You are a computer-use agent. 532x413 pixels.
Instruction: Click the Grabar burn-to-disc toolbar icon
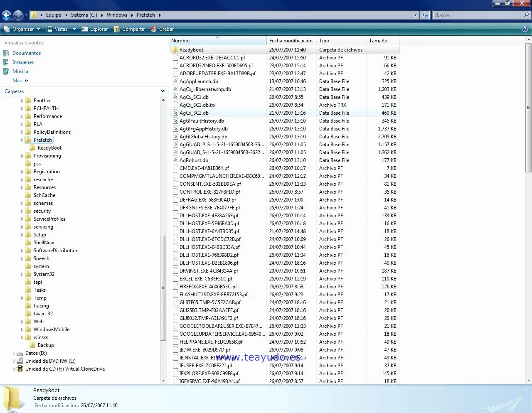click(162, 29)
